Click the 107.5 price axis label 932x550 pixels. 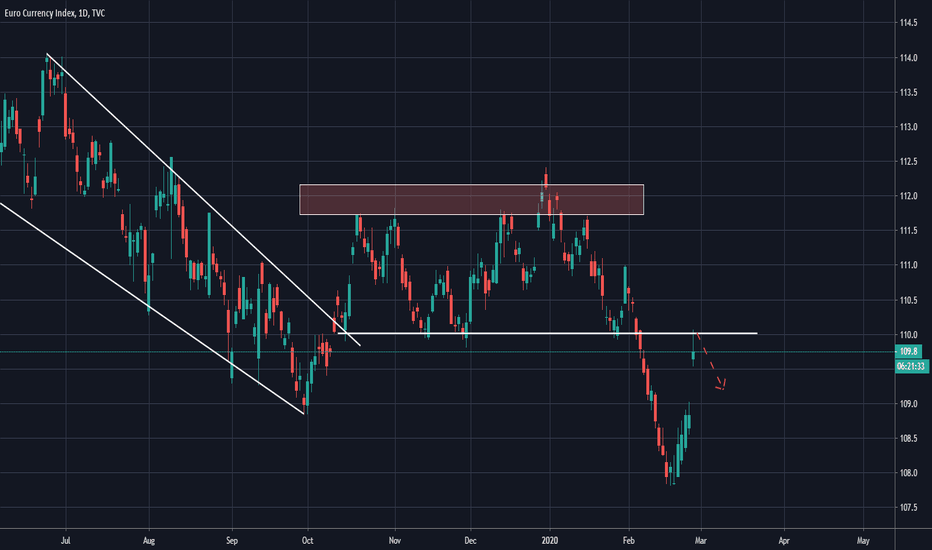908,508
